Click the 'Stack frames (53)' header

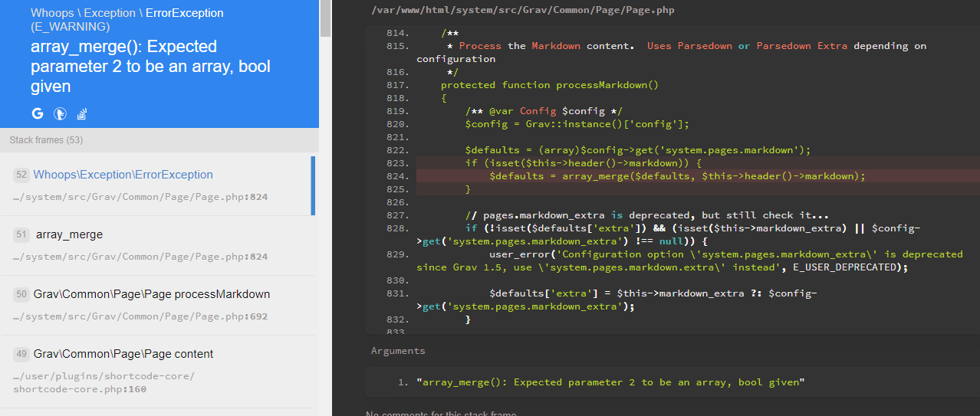(46, 140)
